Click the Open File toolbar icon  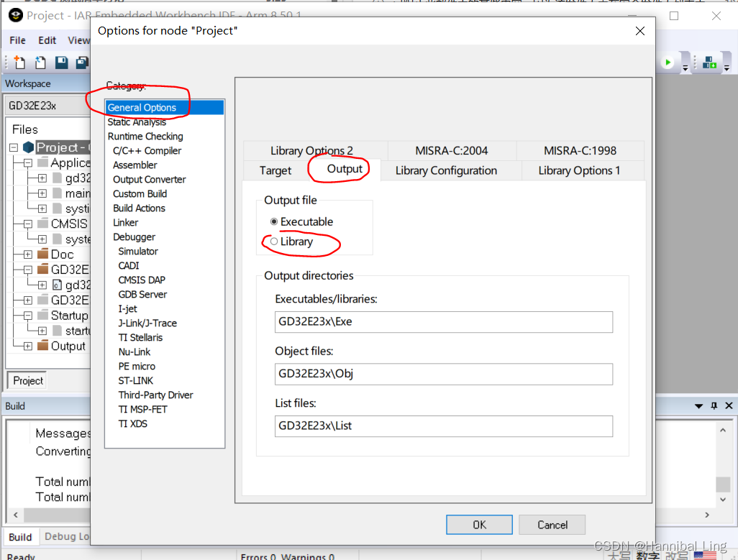point(40,62)
